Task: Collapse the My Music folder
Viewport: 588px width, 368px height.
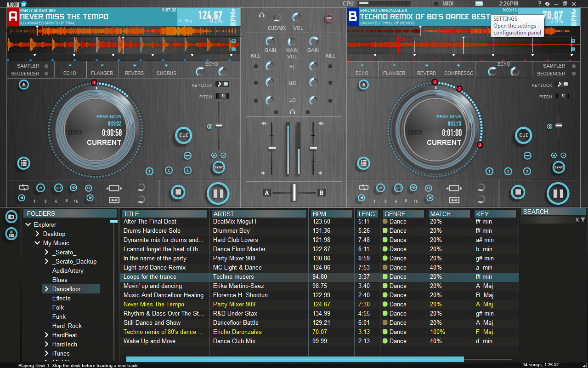Action: tap(37, 243)
